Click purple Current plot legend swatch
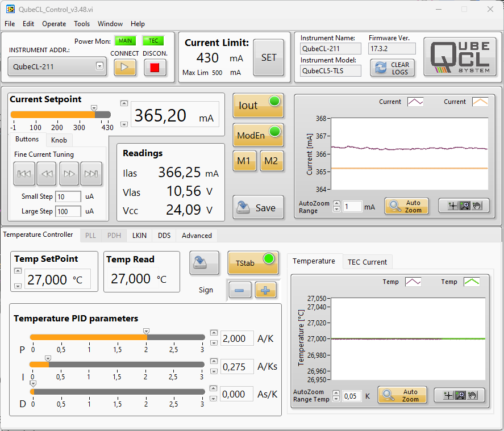The height and width of the screenshot is (431, 504). coord(415,102)
